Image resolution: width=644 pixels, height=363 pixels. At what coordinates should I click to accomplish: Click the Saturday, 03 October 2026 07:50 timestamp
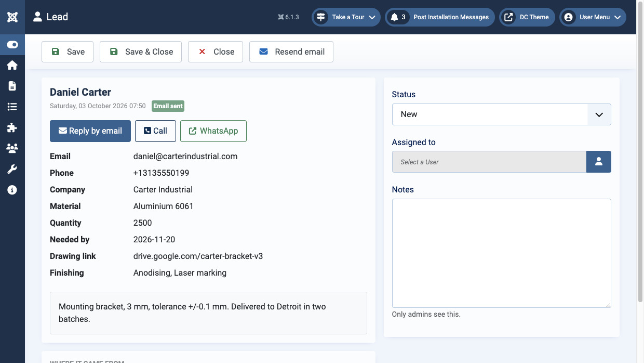click(x=98, y=106)
